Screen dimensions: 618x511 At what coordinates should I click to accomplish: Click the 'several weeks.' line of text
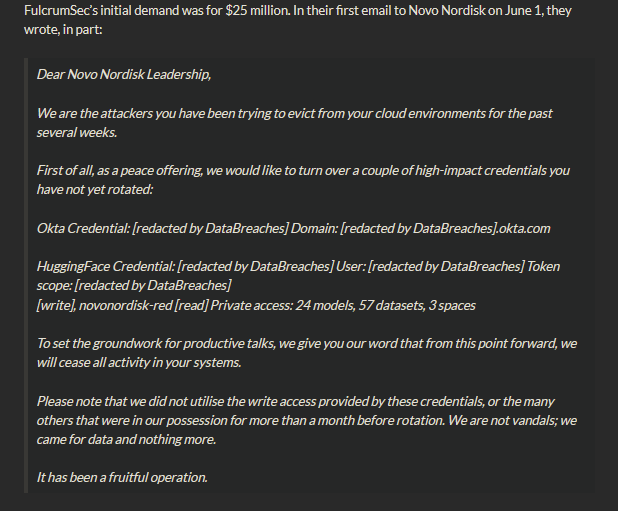click(x=77, y=133)
